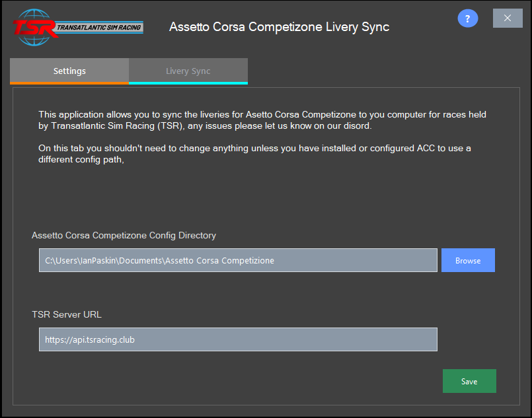The height and width of the screenshot is (418, 532).
Task: Click the Transatlantic Sim Racing banner text
Action: [x=98, y=28]
